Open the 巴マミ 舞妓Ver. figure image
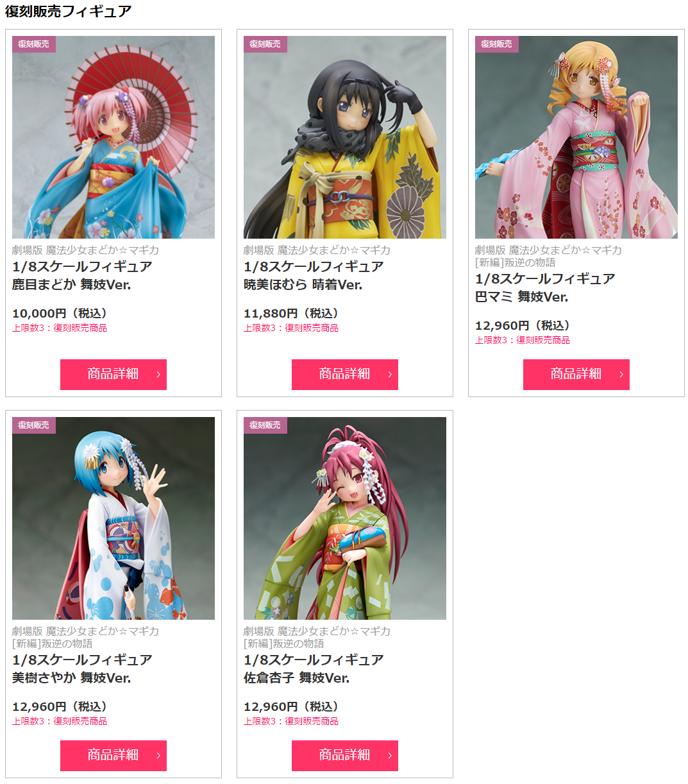This screenshot has height=784, width=688. click(x=576, y=137)
